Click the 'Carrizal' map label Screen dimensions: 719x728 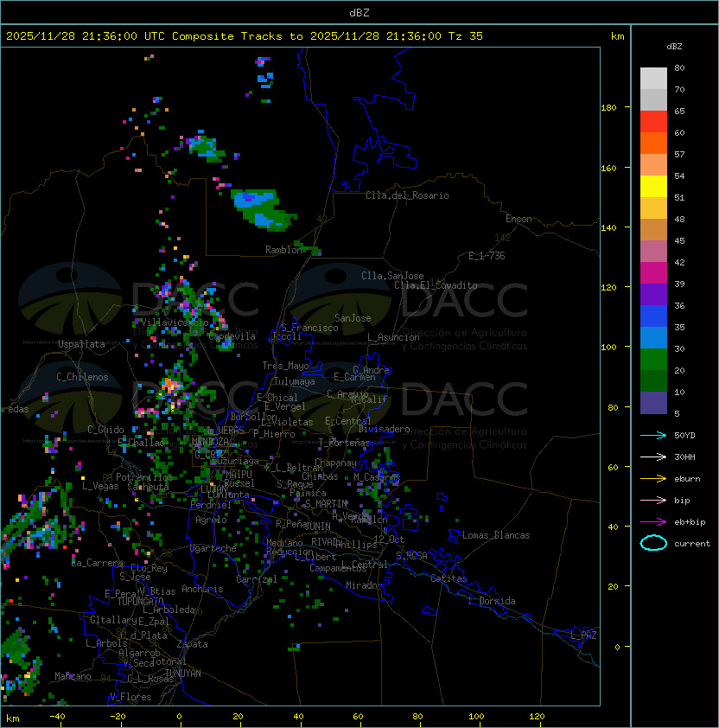(257, 579)
